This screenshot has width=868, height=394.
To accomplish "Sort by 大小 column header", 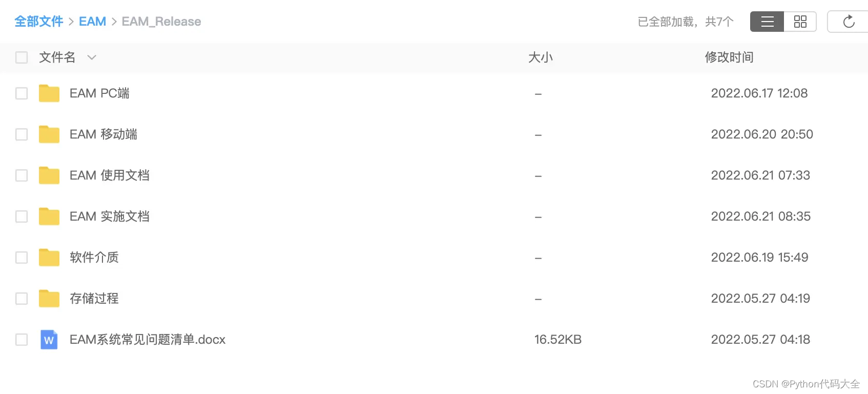I will [541, 57].
